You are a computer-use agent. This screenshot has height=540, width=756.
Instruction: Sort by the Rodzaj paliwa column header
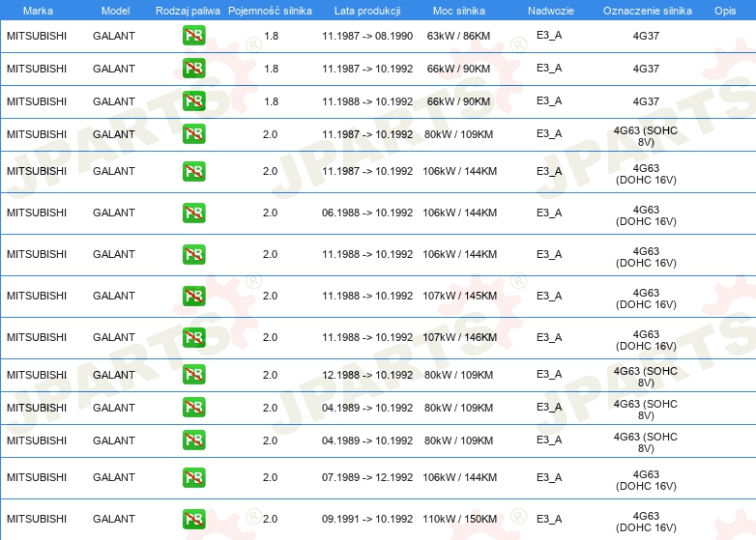[188, 11]
